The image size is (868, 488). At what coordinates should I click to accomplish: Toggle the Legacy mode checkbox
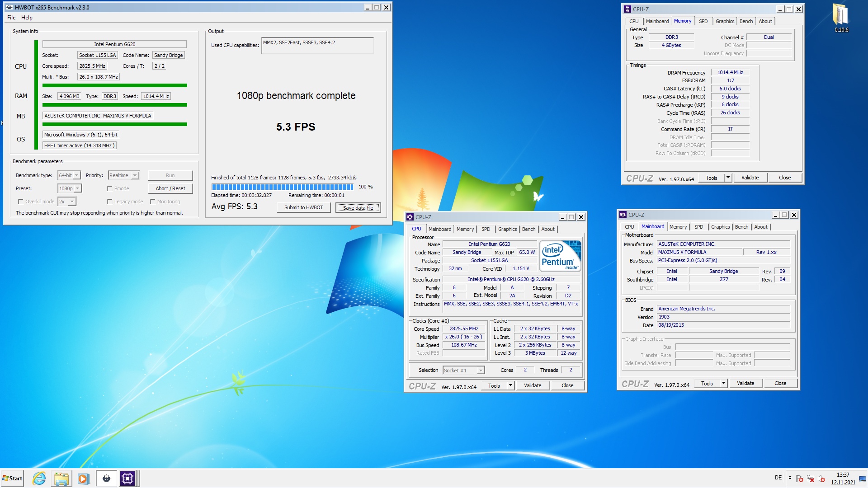tap(110, 202)
